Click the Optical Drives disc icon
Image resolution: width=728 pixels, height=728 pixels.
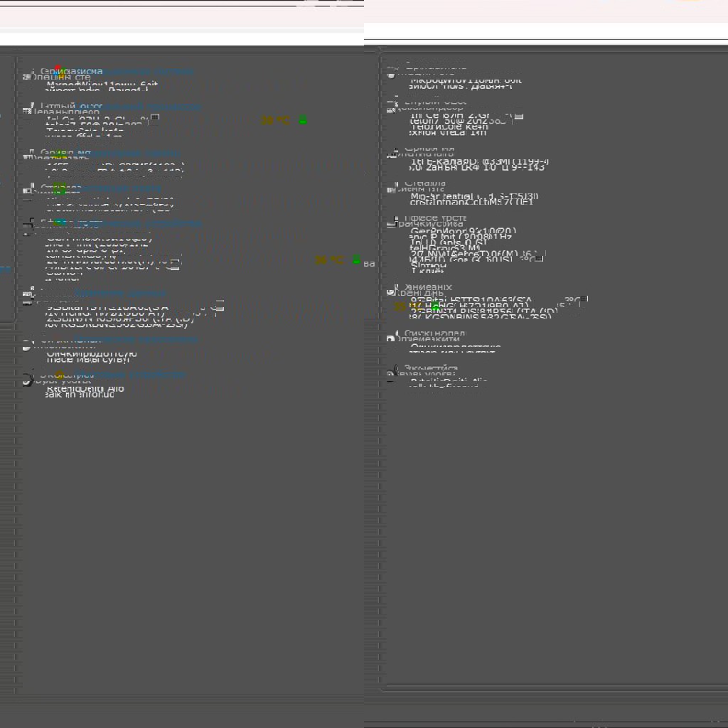click(27, 345)
